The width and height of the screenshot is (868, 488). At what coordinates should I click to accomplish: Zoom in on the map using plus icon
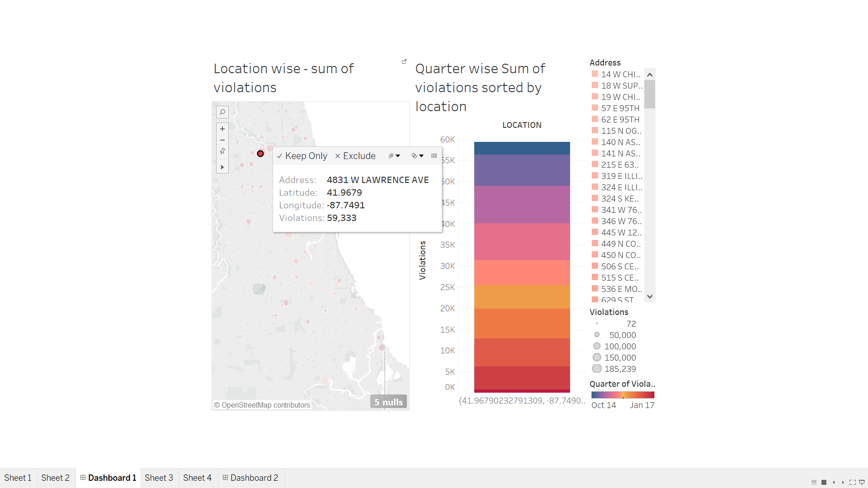222,129
